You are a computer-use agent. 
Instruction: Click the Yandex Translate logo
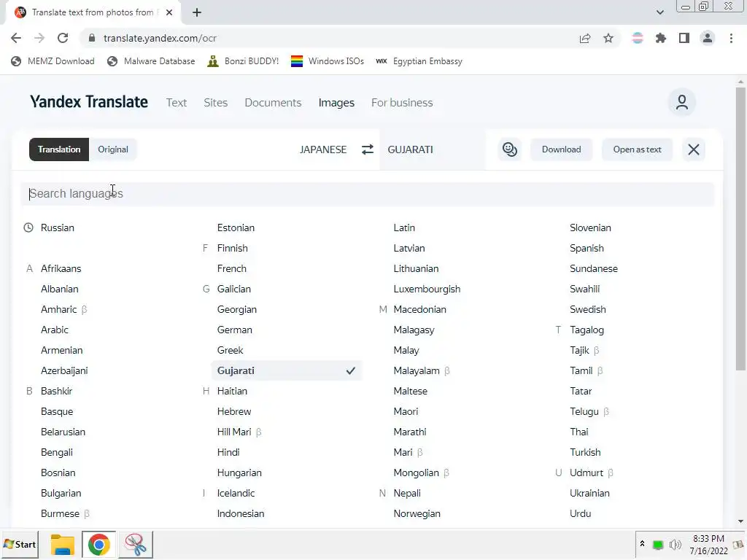point(88,102)
